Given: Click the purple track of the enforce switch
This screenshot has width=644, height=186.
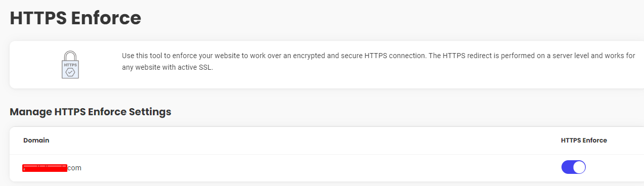Looking at the screenshot, I should tap(568, 167).
